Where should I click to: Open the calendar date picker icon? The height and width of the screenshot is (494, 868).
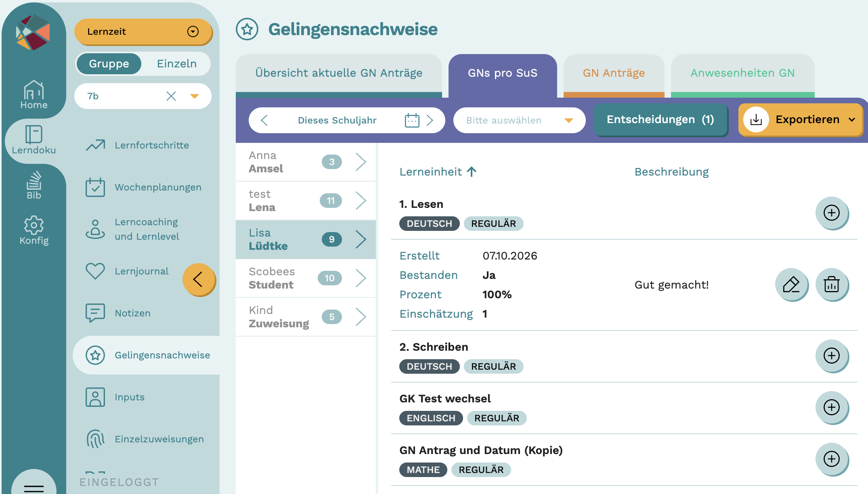[x=412, y=120]
